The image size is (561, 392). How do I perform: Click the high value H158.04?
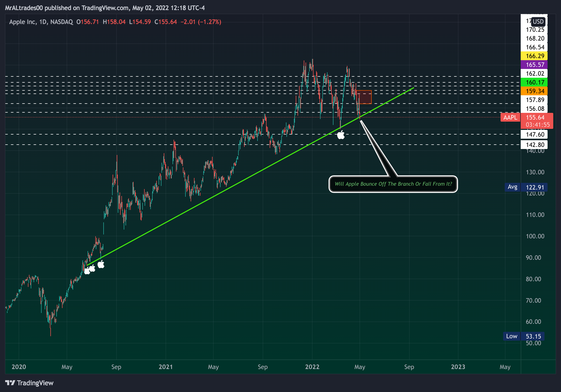pos(114,22)
